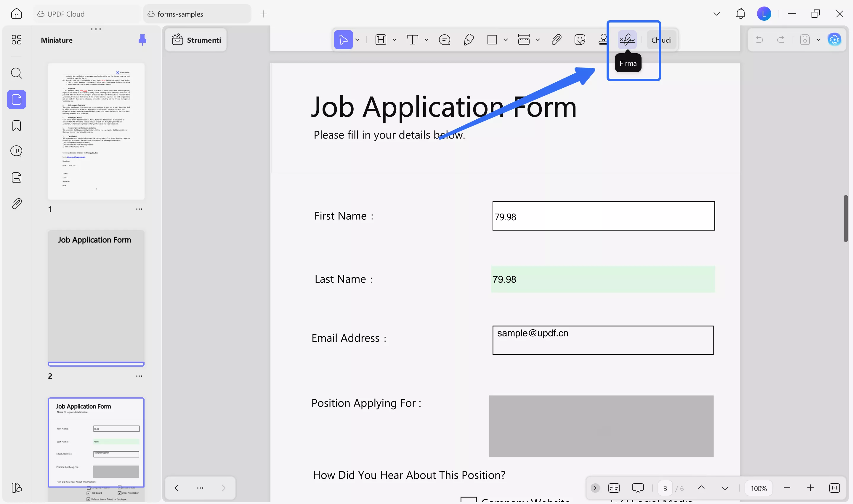Enable 1:1 actual size view

[834, 488]
